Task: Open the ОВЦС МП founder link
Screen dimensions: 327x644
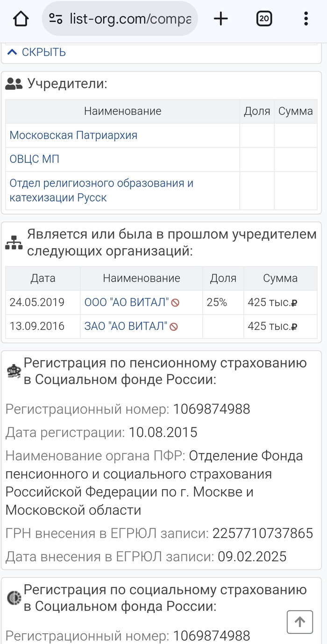Action: (x=35, y=159)
